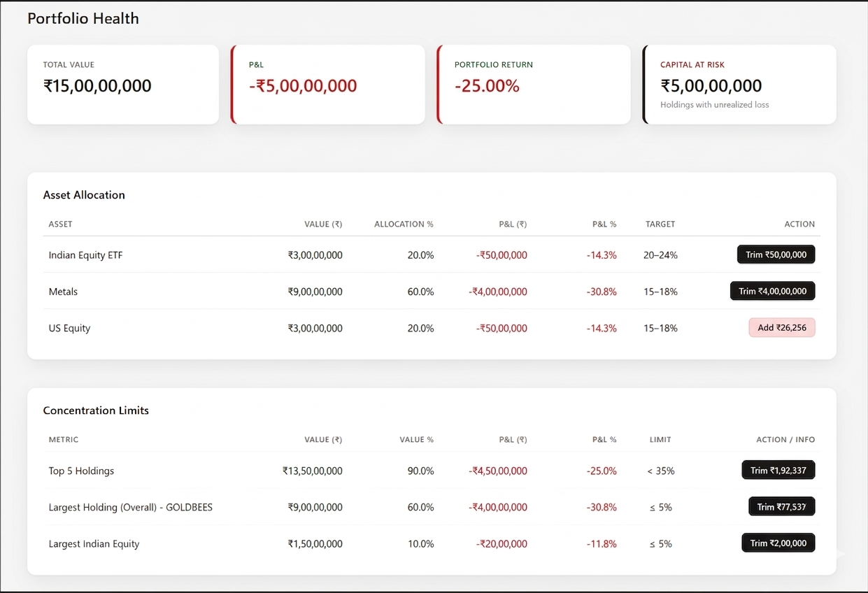
Task: Select the Total Value summary card
Action: point(123,85)
